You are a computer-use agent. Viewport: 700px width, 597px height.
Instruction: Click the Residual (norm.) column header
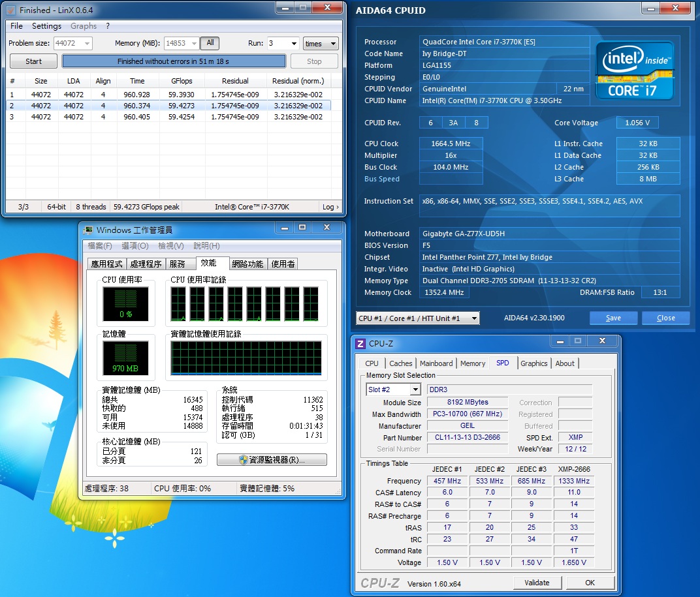tap(298, 81)
